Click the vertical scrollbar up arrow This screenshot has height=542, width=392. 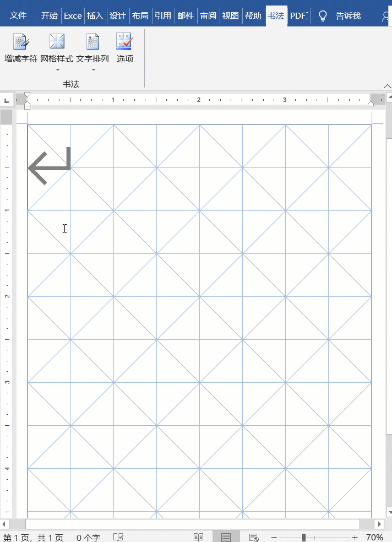coord(389,97)
